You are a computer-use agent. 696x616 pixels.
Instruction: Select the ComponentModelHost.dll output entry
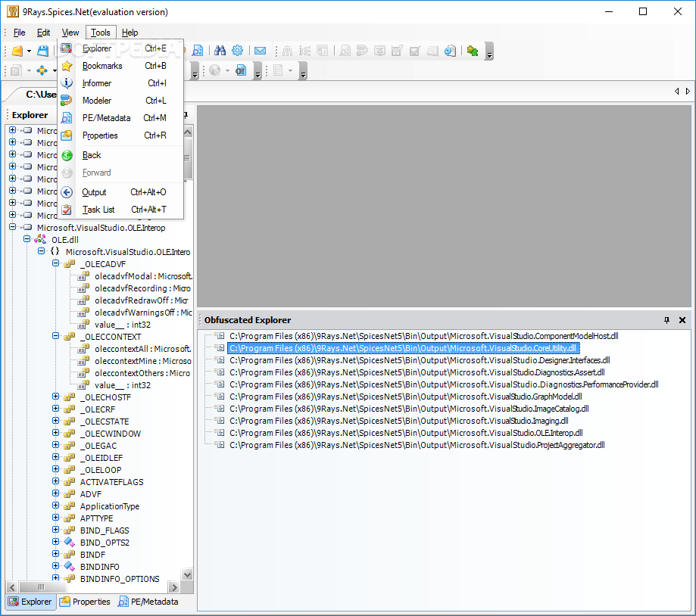click(424, 336)
